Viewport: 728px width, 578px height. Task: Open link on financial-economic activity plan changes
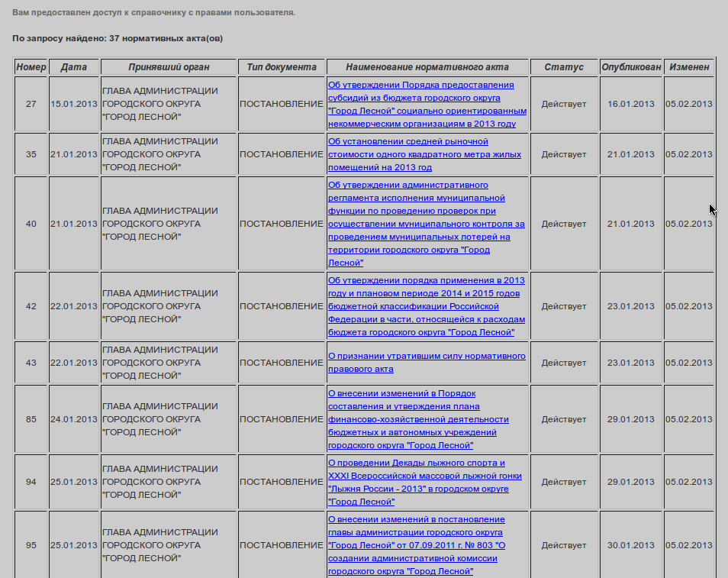(418, 419)
